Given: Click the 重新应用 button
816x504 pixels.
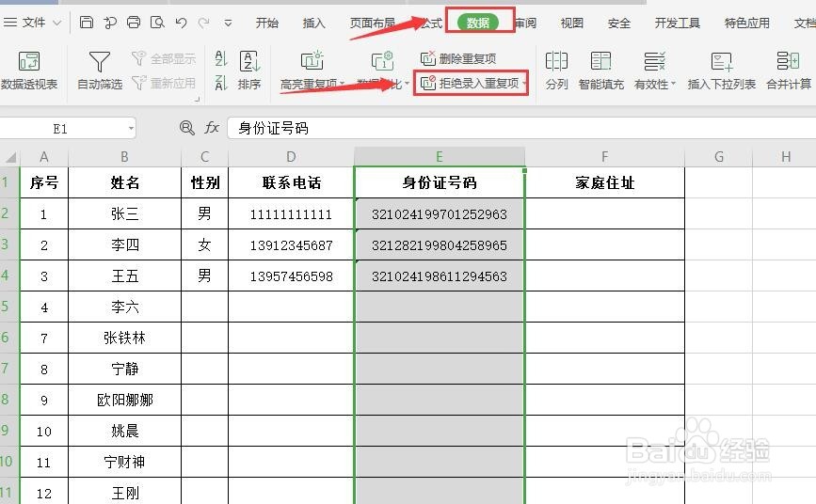Looking at the screenshot, I should (164, 83).
